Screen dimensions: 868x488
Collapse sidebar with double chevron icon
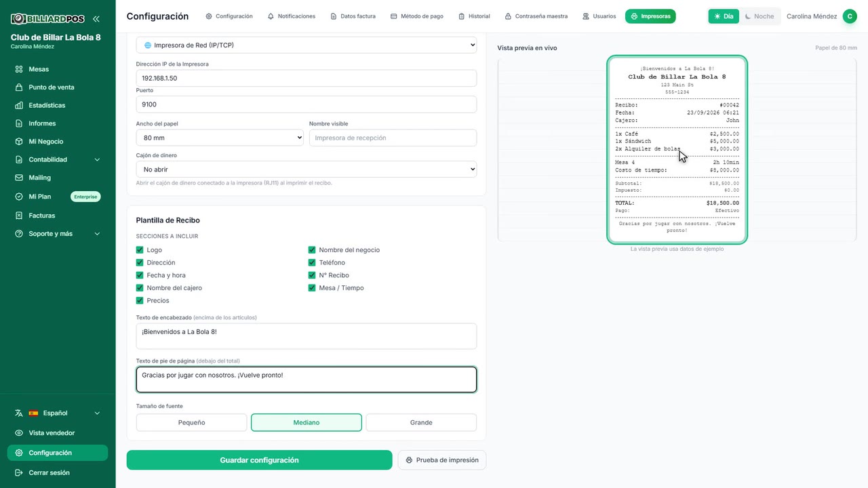pyautogui.click(x=96, y=19)
